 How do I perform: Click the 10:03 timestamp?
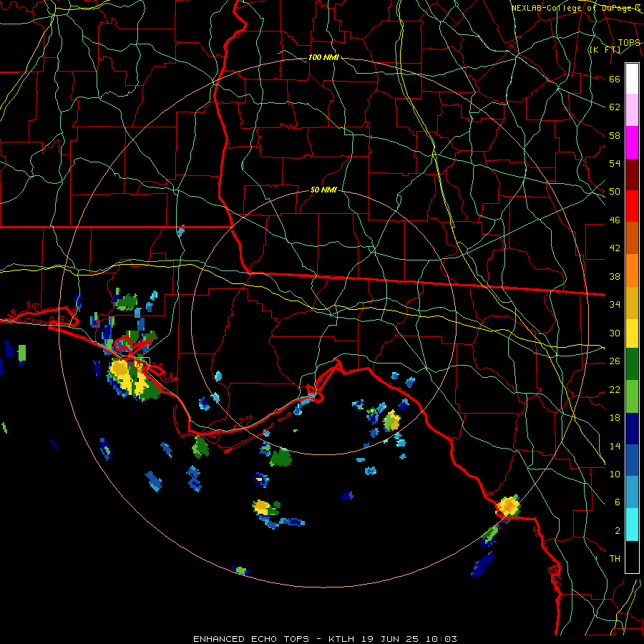(x=441, y=639)
